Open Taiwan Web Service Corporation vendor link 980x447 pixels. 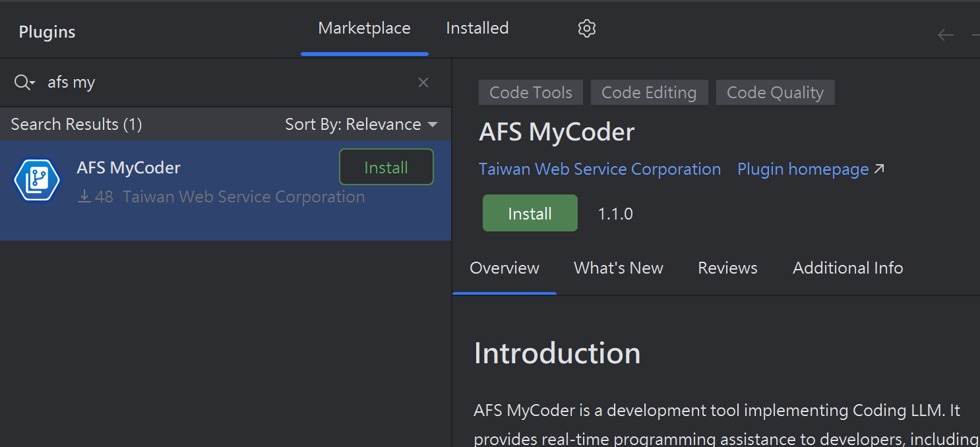600,169
